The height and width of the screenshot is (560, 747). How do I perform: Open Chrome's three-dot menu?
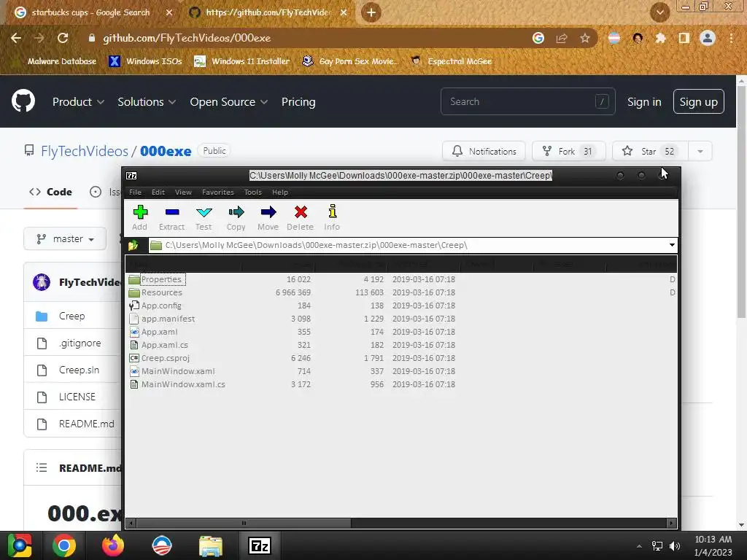click(731, 38)
